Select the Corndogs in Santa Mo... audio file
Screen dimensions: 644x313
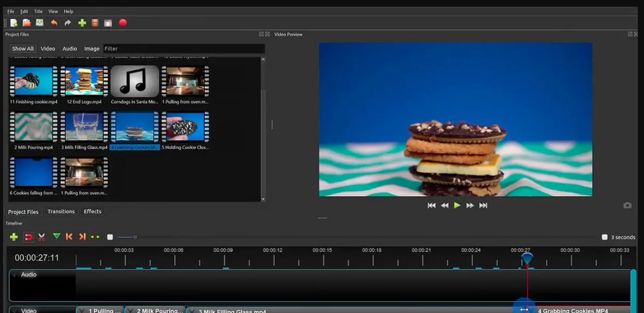(x=135, y=81)
